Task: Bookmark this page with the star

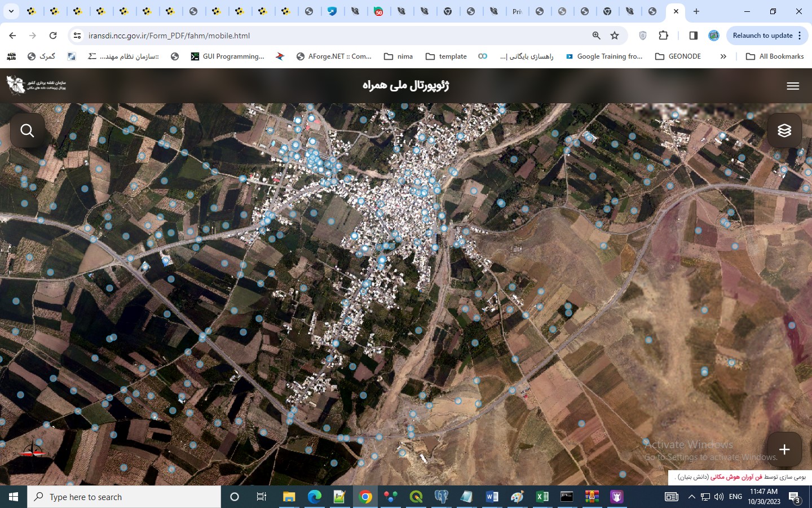Action: coord(615,36)
